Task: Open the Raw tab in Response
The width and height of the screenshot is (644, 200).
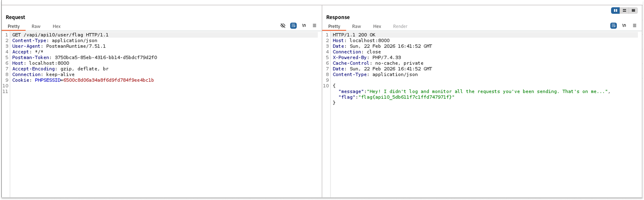Action: click(x=356, y=26)
